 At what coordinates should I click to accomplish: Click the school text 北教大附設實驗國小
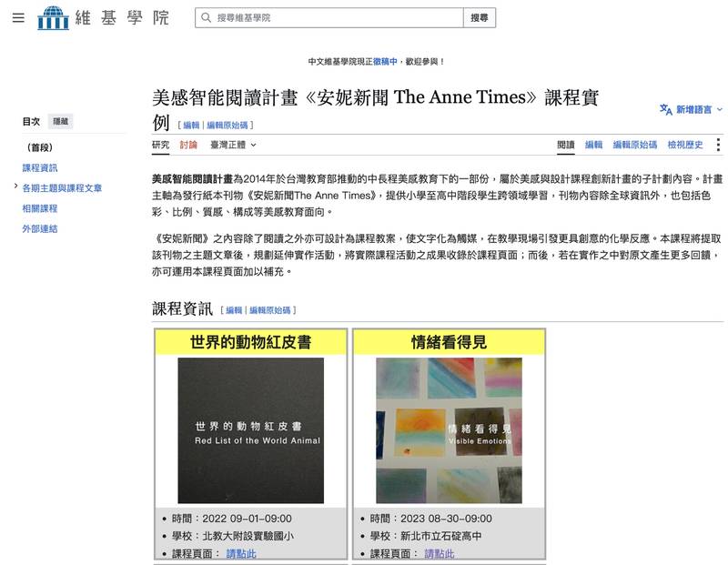click(248, 536)
